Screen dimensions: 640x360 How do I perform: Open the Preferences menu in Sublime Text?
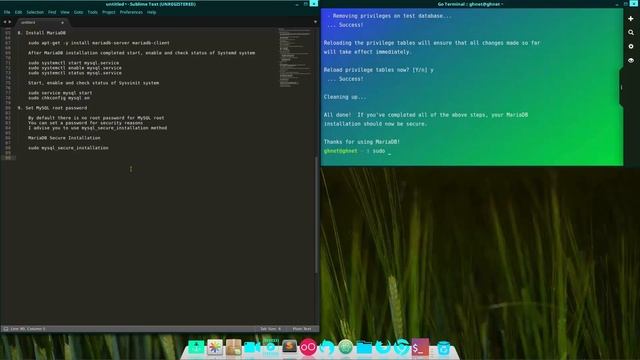(x=131, y=12)
